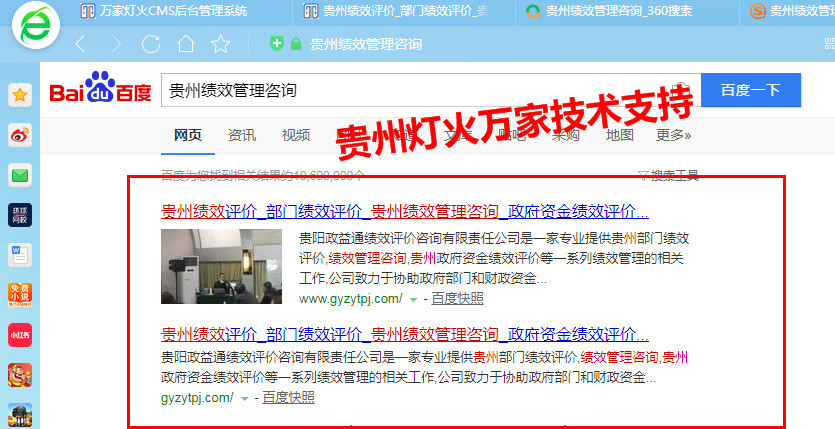Open the cartoon king game sidebar icon

click(20, 375)
